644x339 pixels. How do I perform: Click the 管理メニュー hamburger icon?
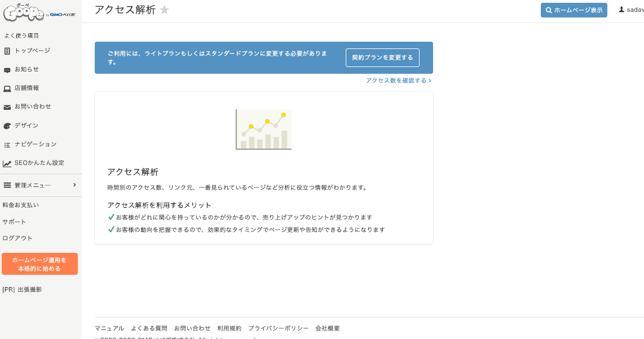pos(7,185)
